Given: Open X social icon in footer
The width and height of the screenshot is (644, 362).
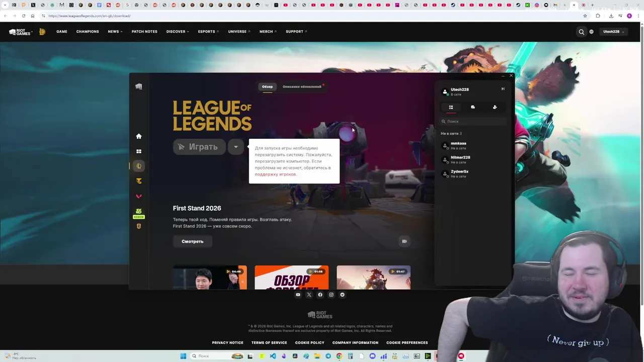Looking at the screenshot, I should click(x=309, y=295).
